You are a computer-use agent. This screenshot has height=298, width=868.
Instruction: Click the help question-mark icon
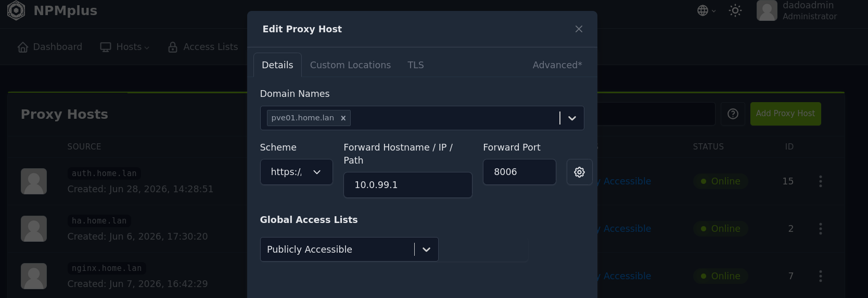(733, 114)
